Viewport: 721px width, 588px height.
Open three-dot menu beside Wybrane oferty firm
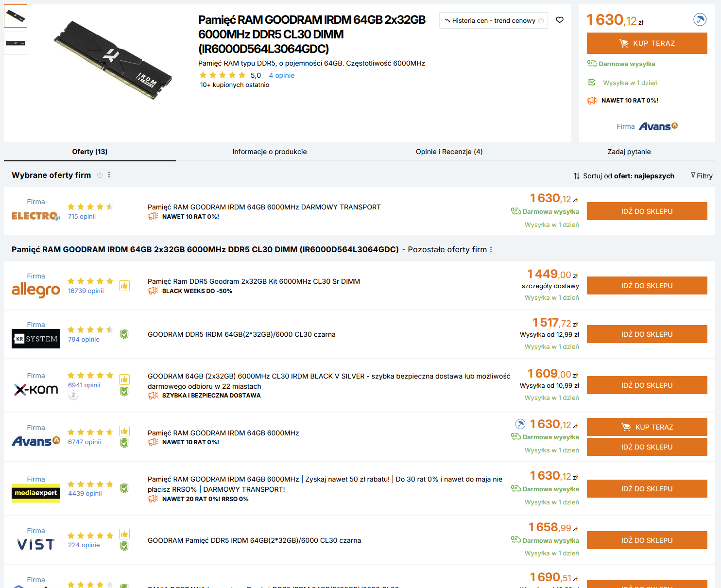point(109,175)
